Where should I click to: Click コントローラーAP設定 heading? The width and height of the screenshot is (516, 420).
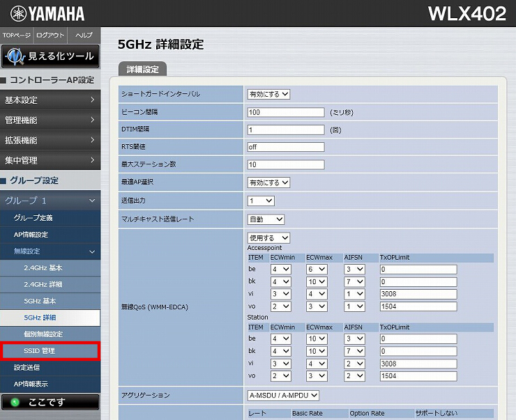(x=52, y=80)
